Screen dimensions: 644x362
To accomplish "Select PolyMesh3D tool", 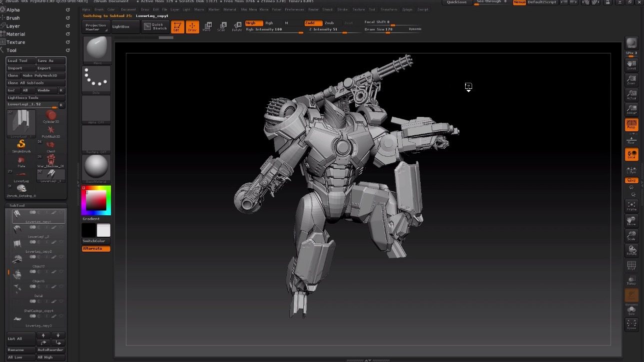I will click(x=50, y=131).
